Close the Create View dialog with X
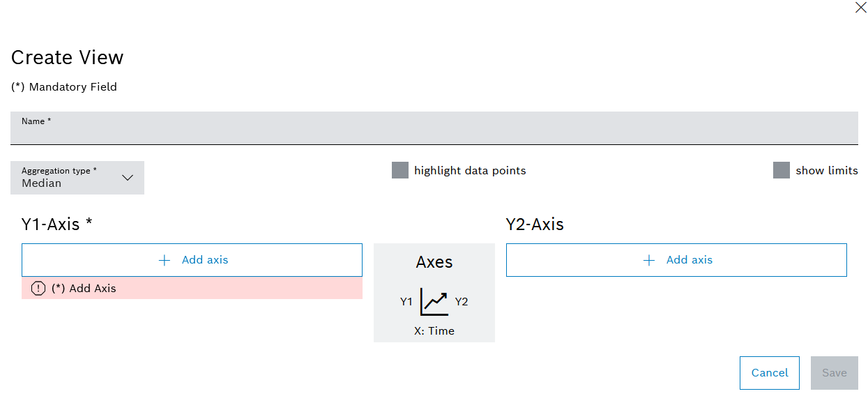 (x=860, y=8)
